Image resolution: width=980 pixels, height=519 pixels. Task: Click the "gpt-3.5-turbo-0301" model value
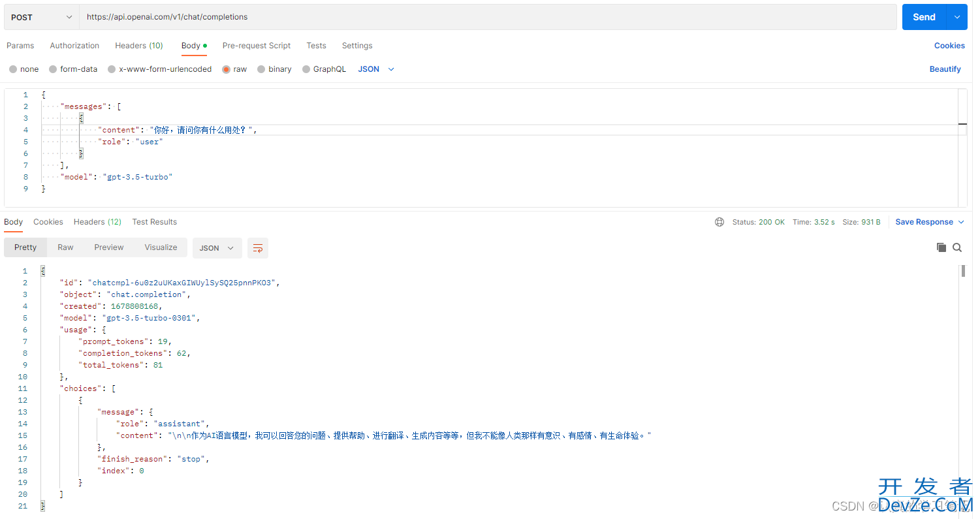pyautogui.click(x=150, y=318)
